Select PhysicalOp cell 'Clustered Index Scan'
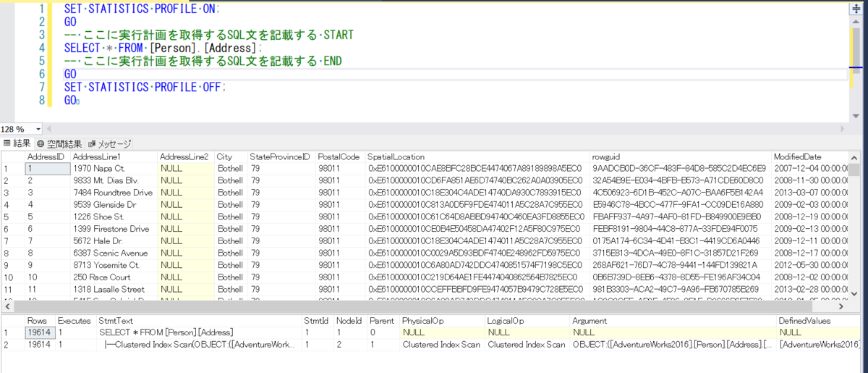The height and width of the screenshot is (373, 868). click(x=442, y=345)
